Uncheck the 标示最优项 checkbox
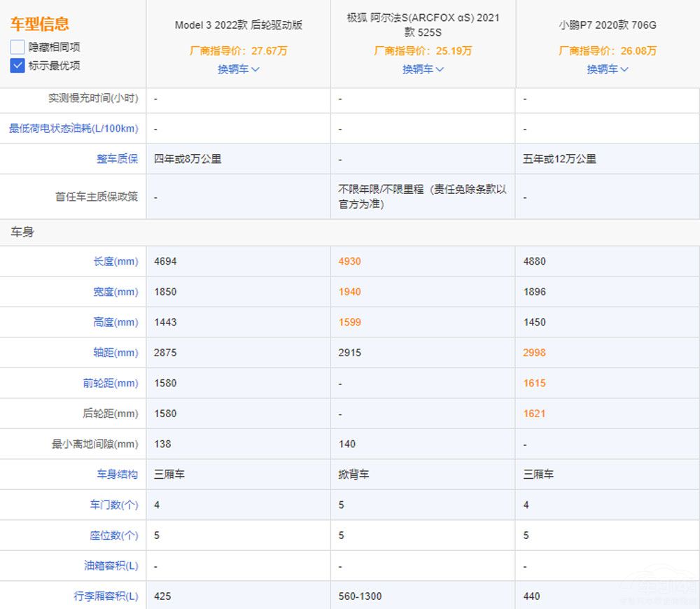The height and width of the screenshot is (609, 700). [x=17, y=66]
